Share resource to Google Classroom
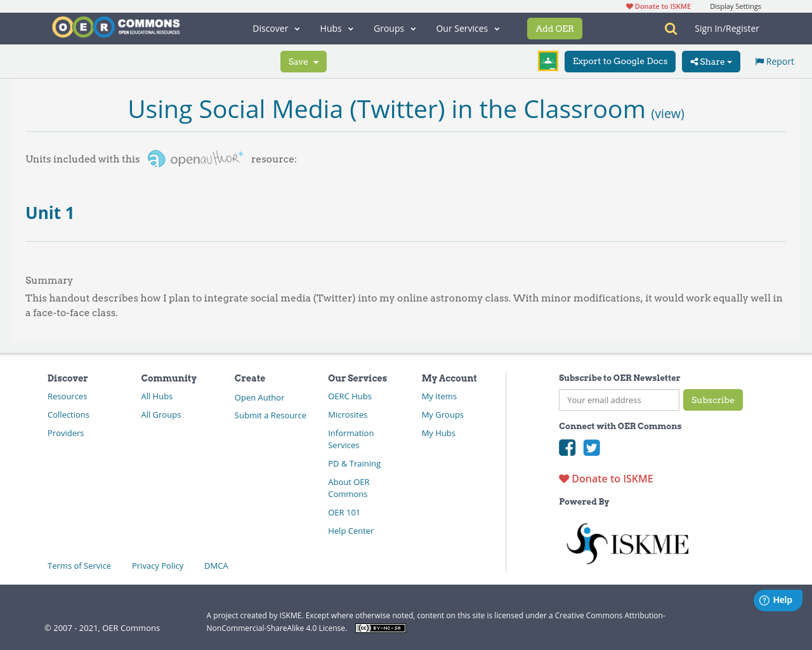 click(547, 60)
